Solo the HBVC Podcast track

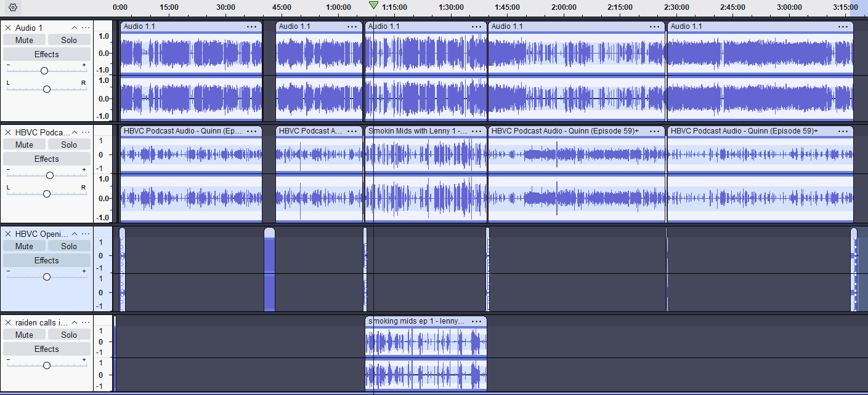click(x=69, y=145)
